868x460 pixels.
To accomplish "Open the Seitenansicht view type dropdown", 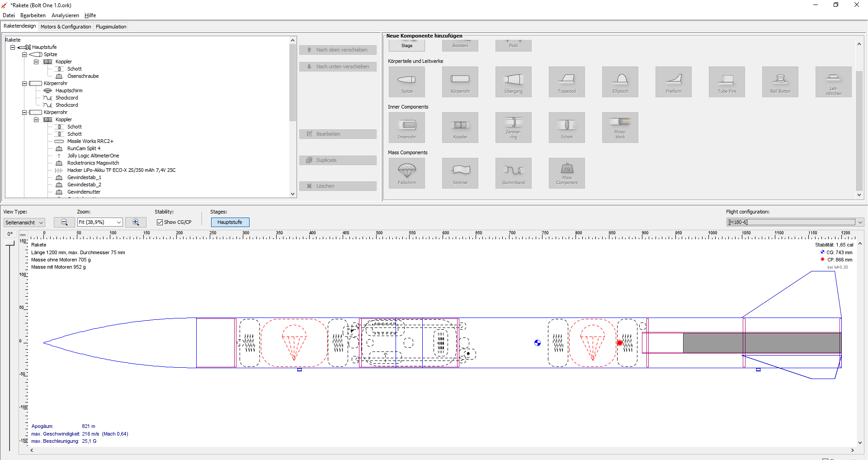I will 24,223.
